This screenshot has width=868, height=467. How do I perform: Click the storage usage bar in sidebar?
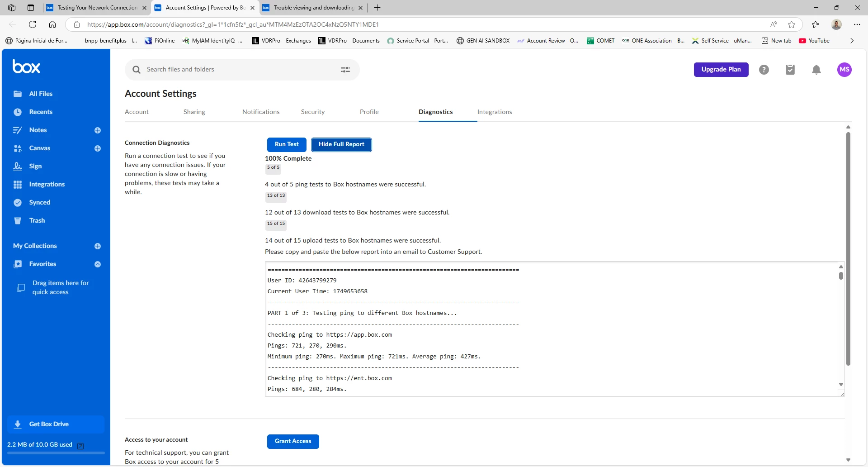[56, 453]
